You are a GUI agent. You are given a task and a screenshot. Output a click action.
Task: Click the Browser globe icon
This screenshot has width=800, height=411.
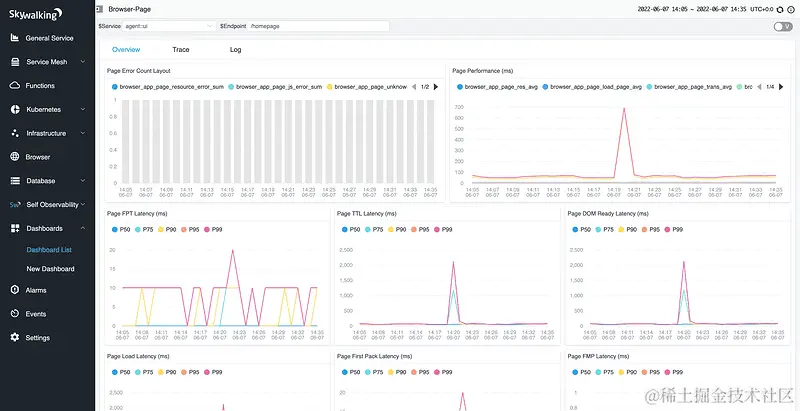[x=15, y=157]
